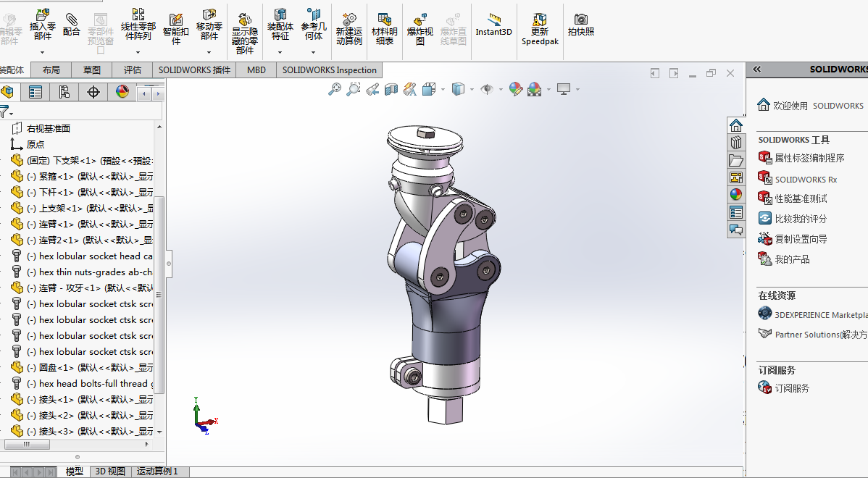Click Reference Geometry (参考几何体) tool
This screenshot has height=478, width=868.
pos(313,25)
